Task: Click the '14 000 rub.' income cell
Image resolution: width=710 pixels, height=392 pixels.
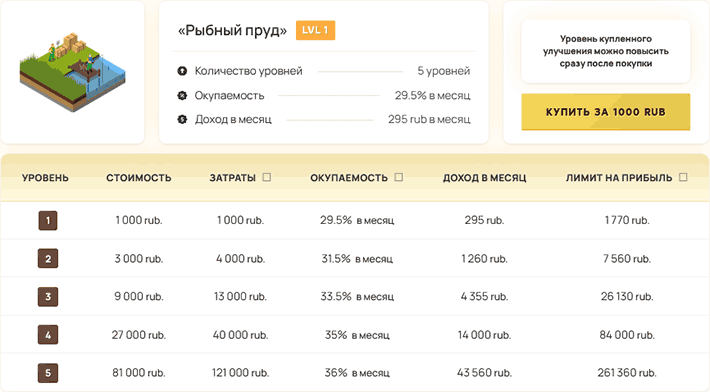Action: pyautogui.click(x=484, y=335)
